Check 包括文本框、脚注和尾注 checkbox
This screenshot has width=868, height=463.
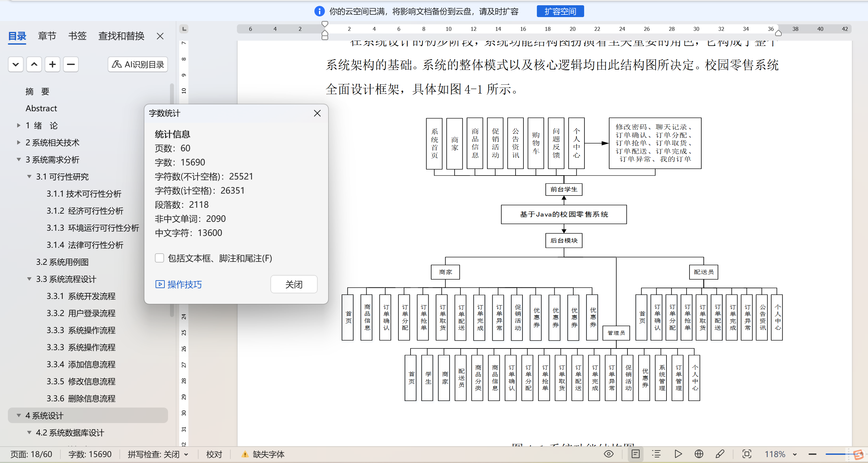159,258
